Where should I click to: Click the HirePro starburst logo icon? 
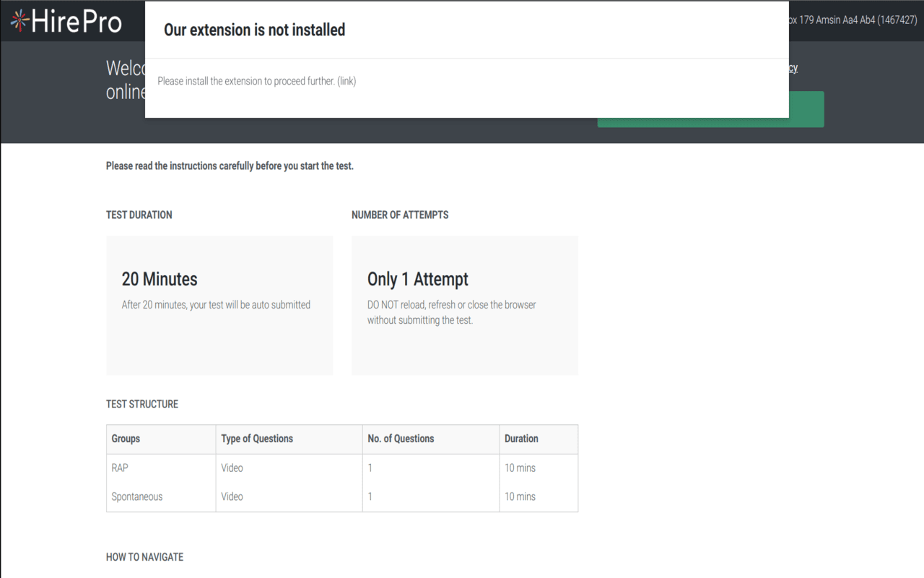pos(19,22)
